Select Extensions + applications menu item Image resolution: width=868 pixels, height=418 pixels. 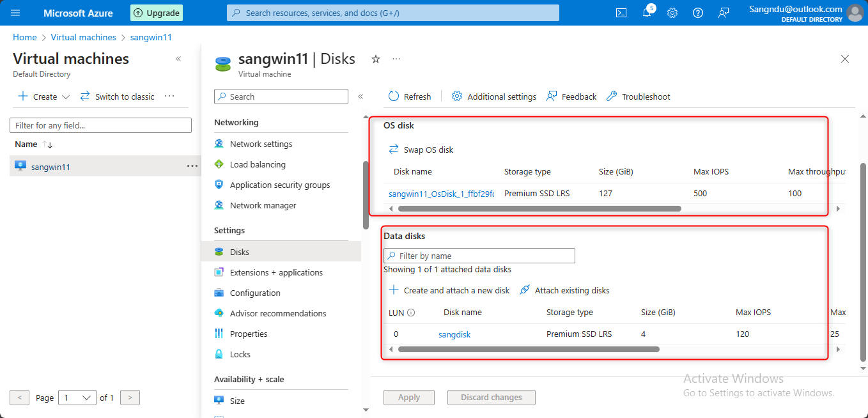[276, 272]
